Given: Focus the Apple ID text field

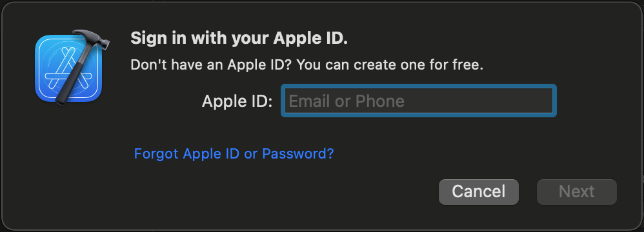Looking at the screenshot, I should tap(419, 101).
